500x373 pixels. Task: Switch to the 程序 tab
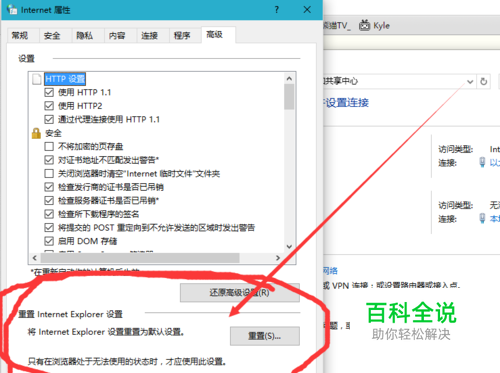click(x=182, y=36)
